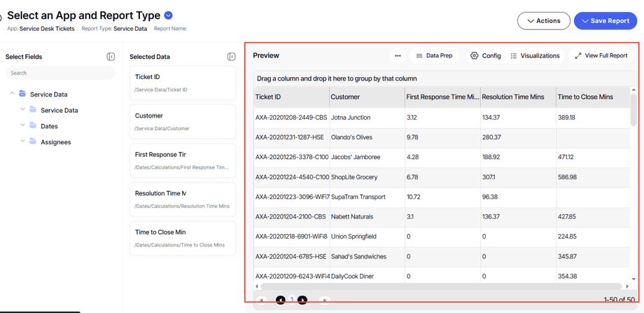The width and height of the screenshot is (644, 313).
Task: Select the Assignees folder icon
Action: (33, 141)
